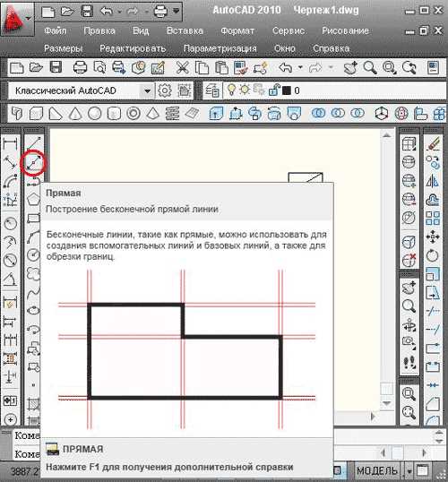The width and height of the screenshot is (448, 482).
Task: Open the Layer Properties Manager
Action: [212, 90]
